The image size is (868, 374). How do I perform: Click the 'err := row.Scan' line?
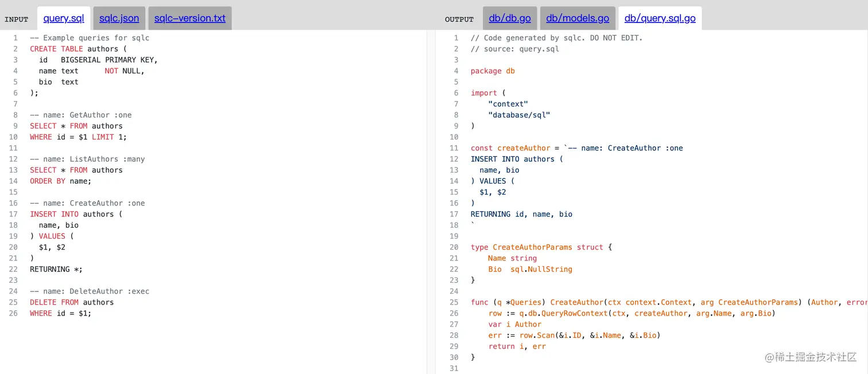(574, 335)
